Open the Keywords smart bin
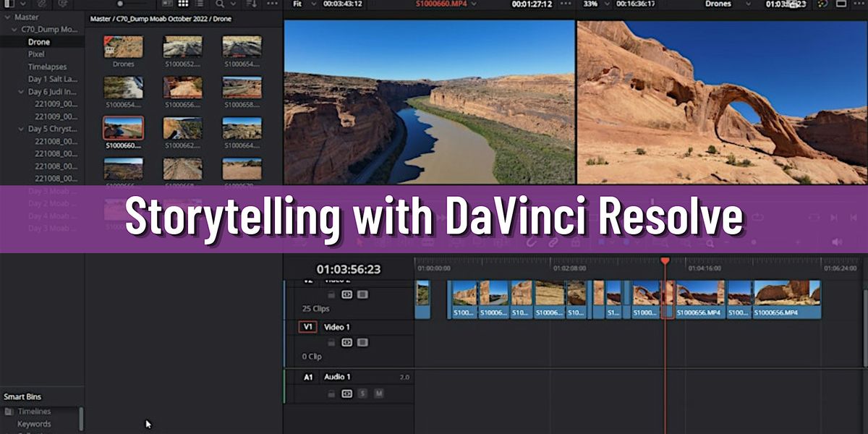Screen dimensions: 868x434 (x=34, y=424)
